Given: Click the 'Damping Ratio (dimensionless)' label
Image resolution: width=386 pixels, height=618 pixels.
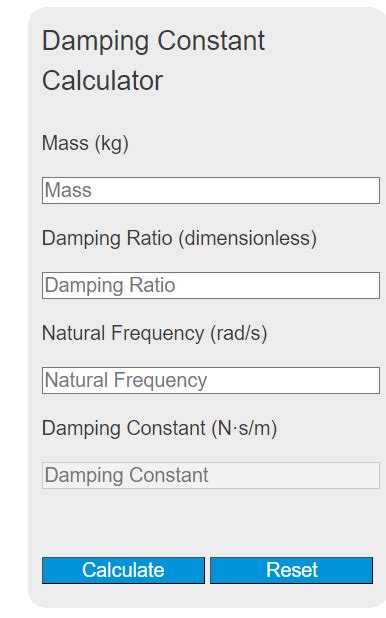Looking at the screenshot, I should (x=179, y=238).
